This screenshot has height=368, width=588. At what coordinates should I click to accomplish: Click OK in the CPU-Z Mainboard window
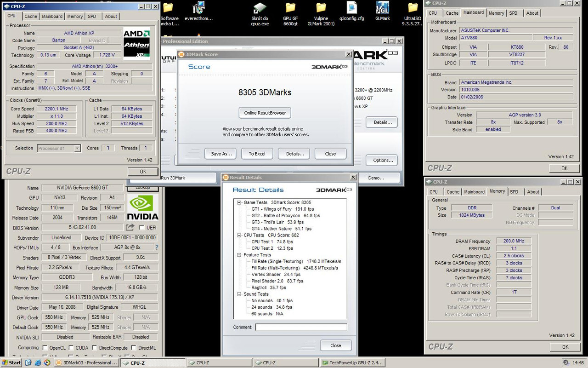565,169
